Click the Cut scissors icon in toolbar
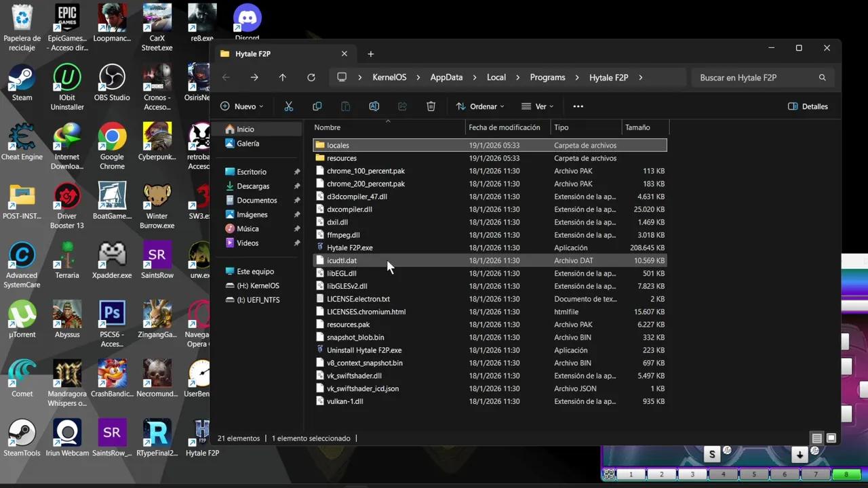 [x=288, y=106]
